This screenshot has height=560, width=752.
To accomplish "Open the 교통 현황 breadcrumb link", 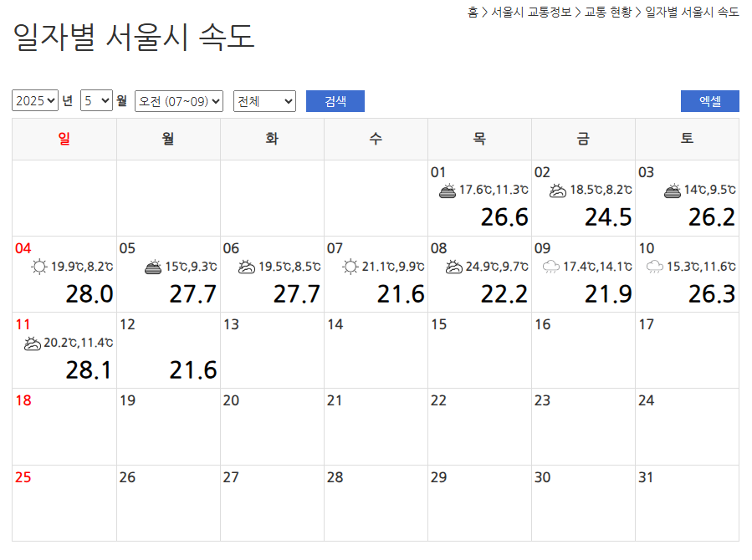I will tap(608, 12).
